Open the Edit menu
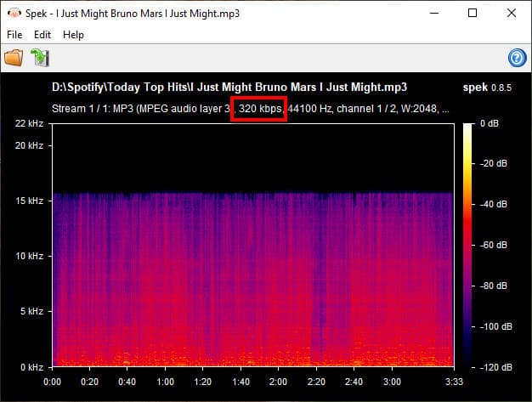 (42, 35)
